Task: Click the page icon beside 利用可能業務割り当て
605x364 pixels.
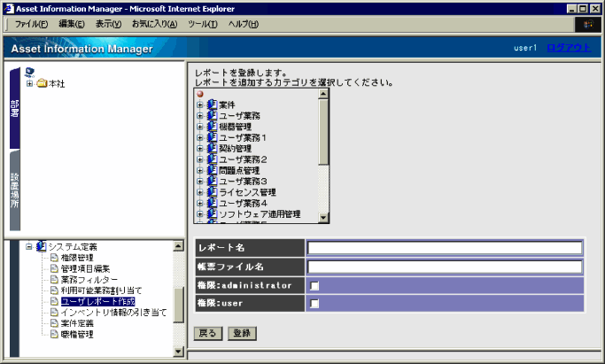Action: coord(54,290)
